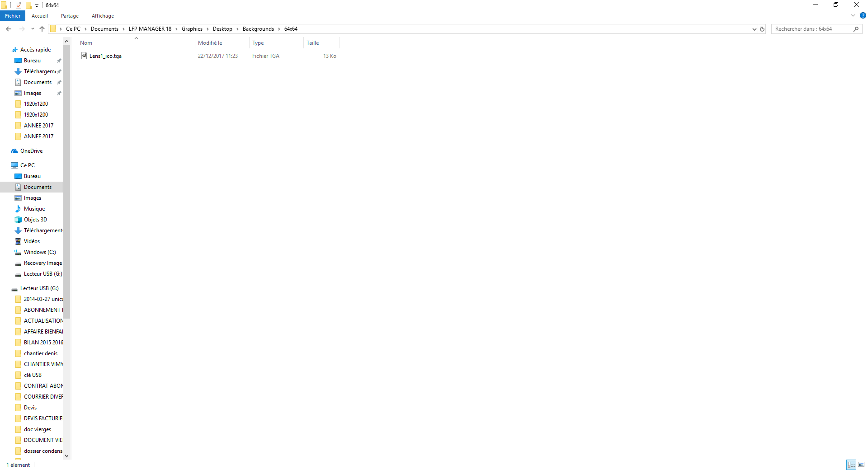This screenshot has width=868, height=470.
Task: Click the search magnifier icon
Action: (856, 29)
